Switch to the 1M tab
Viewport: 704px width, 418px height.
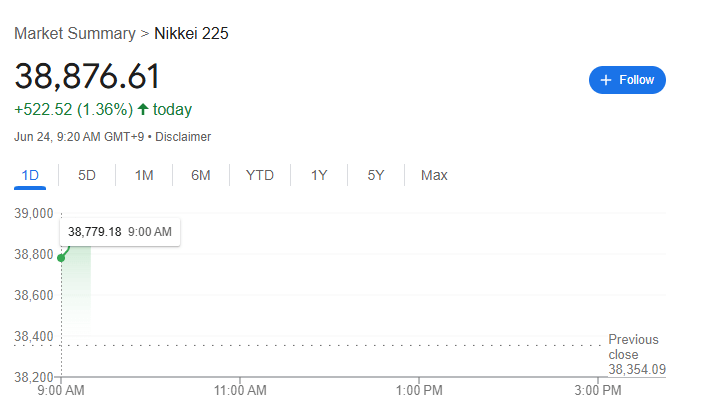(x=144, y=175)
